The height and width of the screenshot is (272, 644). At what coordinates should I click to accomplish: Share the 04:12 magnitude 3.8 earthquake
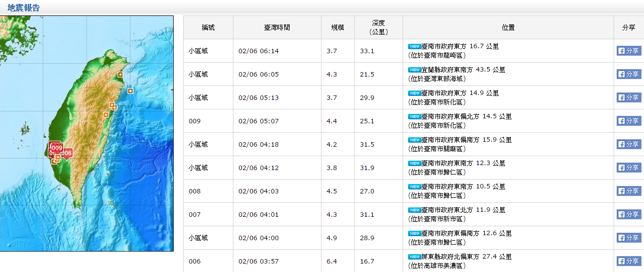click(629, 168)
